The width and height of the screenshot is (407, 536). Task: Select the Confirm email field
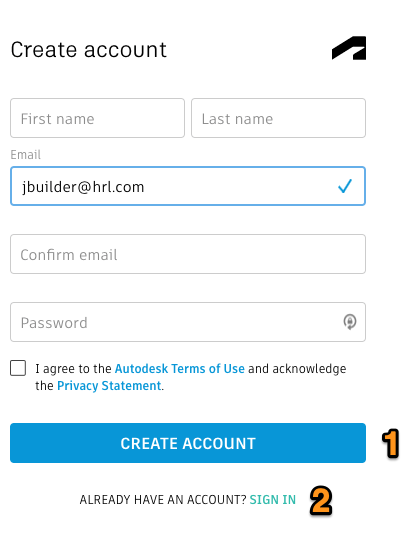pos(188,254)
